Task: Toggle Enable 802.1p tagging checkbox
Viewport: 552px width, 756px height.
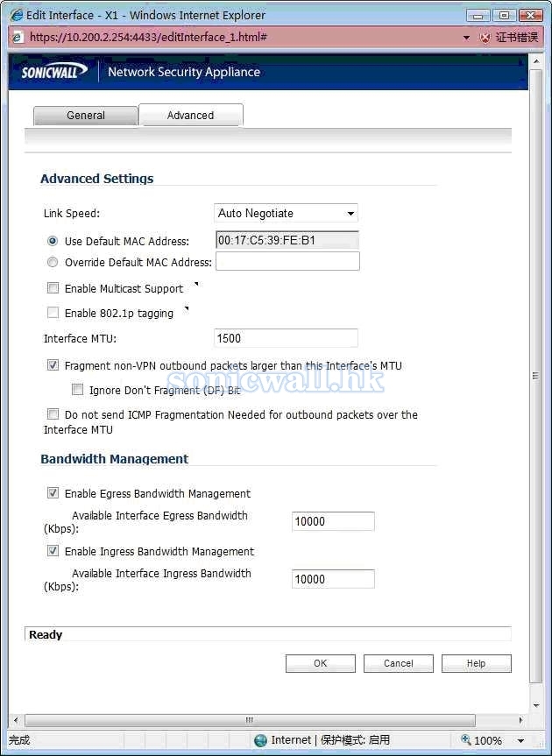Action: pyautogui.click(x=53, y=313)
